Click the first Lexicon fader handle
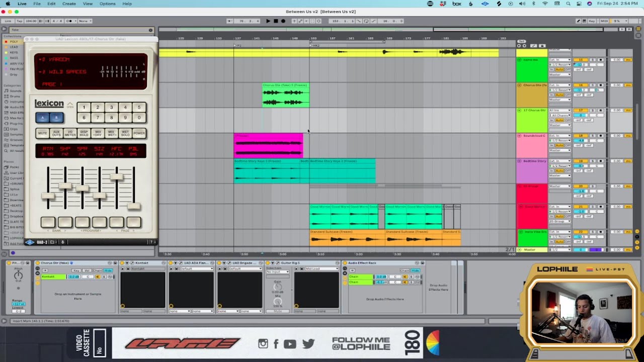 pyautogui.click(x=48, y=196)
